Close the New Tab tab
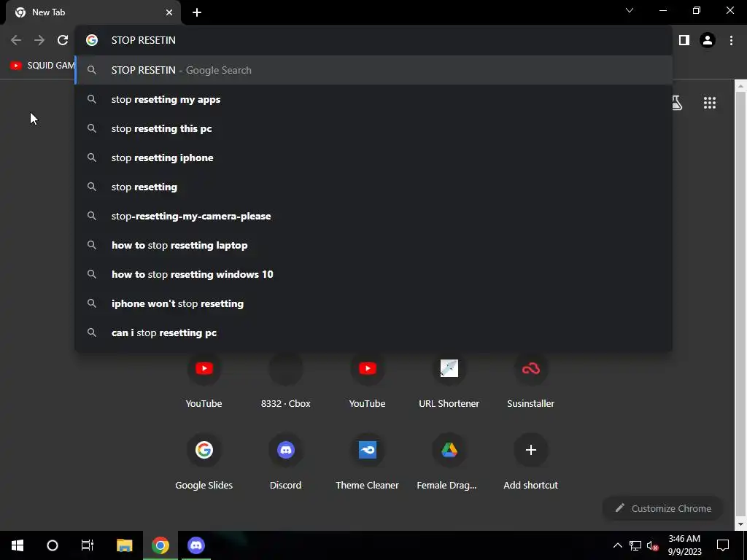 [x=169, y=12]
